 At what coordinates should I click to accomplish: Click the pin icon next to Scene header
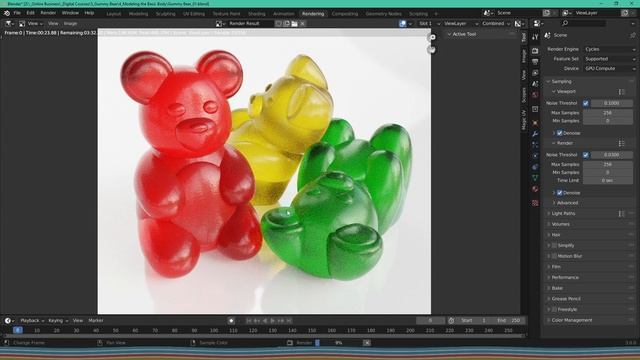(x=632, y=36)
